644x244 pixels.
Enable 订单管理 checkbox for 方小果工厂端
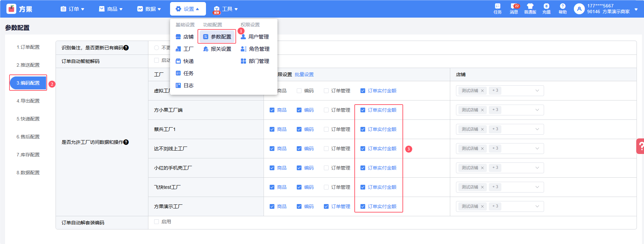click(x=326, y=110)
